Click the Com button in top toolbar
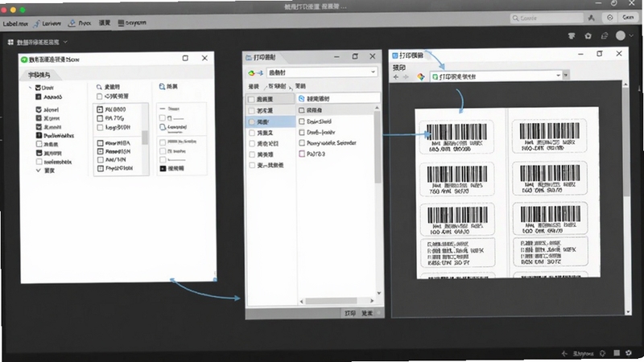644x362 pixels. point(628,17)
